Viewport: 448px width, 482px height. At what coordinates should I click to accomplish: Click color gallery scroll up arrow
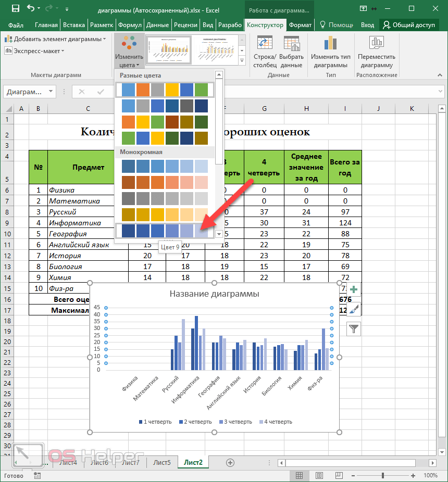tap(219, 74)
